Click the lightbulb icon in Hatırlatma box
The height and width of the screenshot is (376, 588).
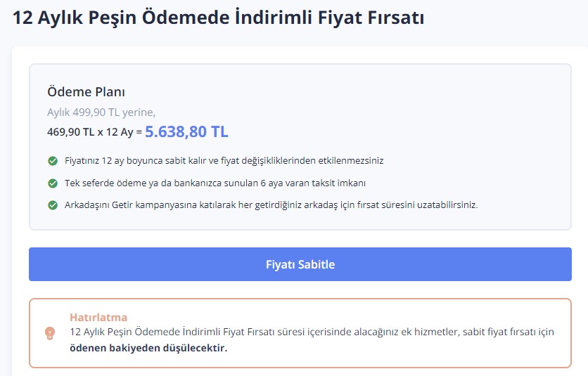click(50, 332)
